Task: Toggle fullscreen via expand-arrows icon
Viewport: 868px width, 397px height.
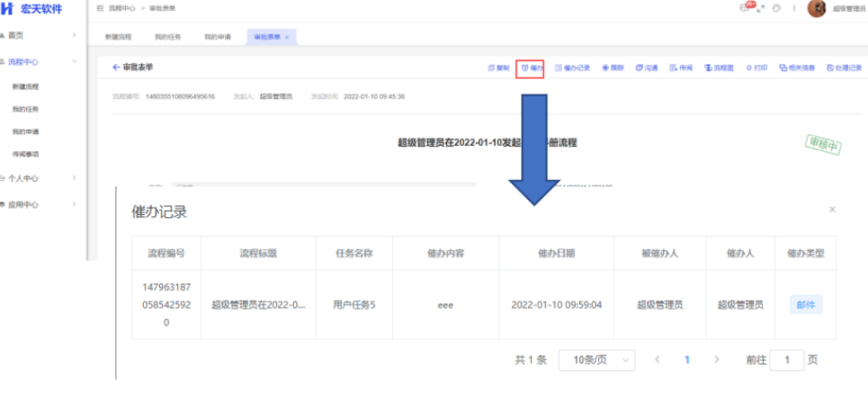Action: (761, 8)
